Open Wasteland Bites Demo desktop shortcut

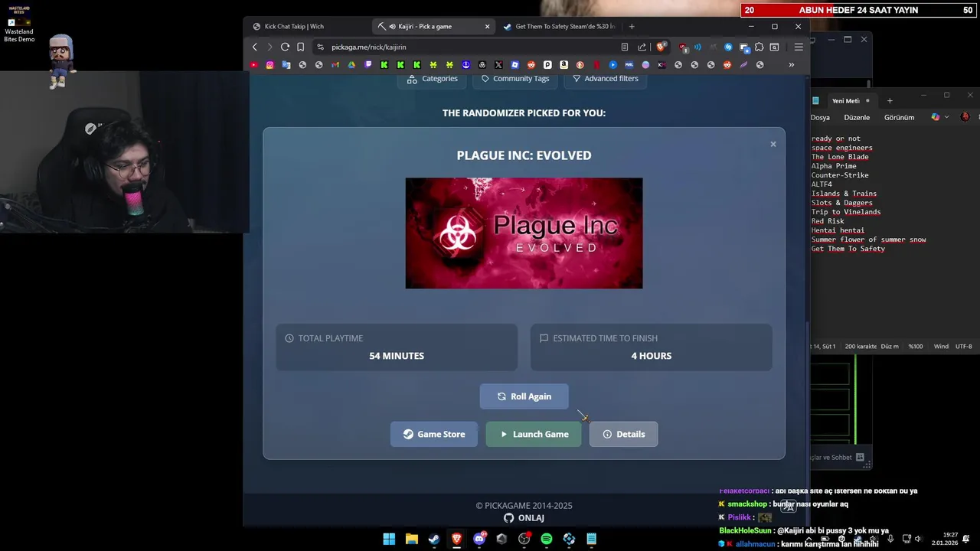19,24
